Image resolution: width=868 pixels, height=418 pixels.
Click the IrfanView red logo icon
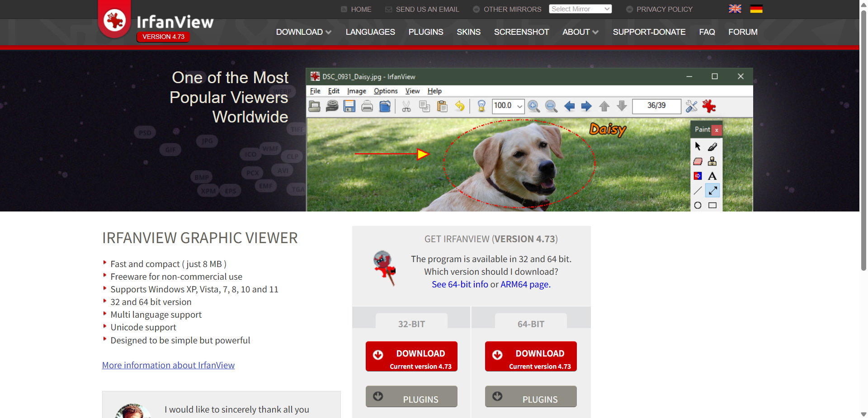tap(114, 19)
